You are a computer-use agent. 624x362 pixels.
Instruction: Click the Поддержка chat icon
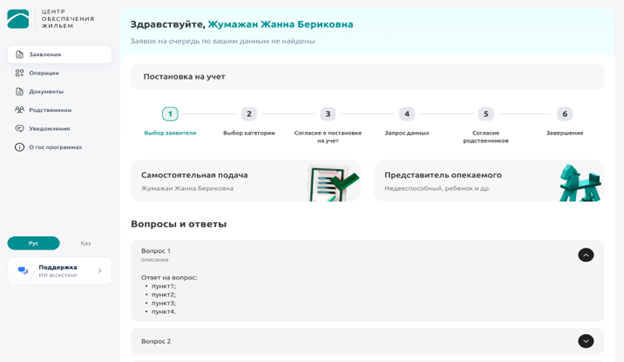pos(23,271)
